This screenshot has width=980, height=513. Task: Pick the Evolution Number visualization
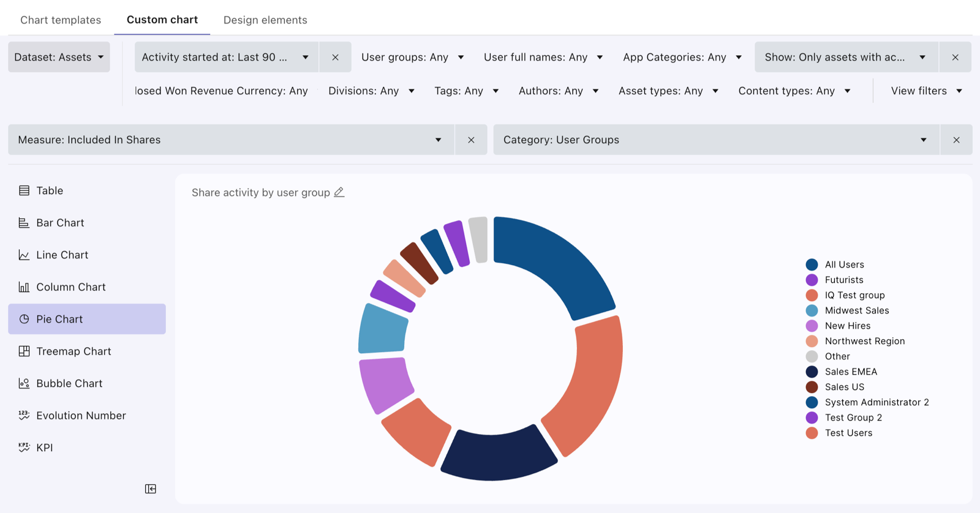tap(87, 415)
